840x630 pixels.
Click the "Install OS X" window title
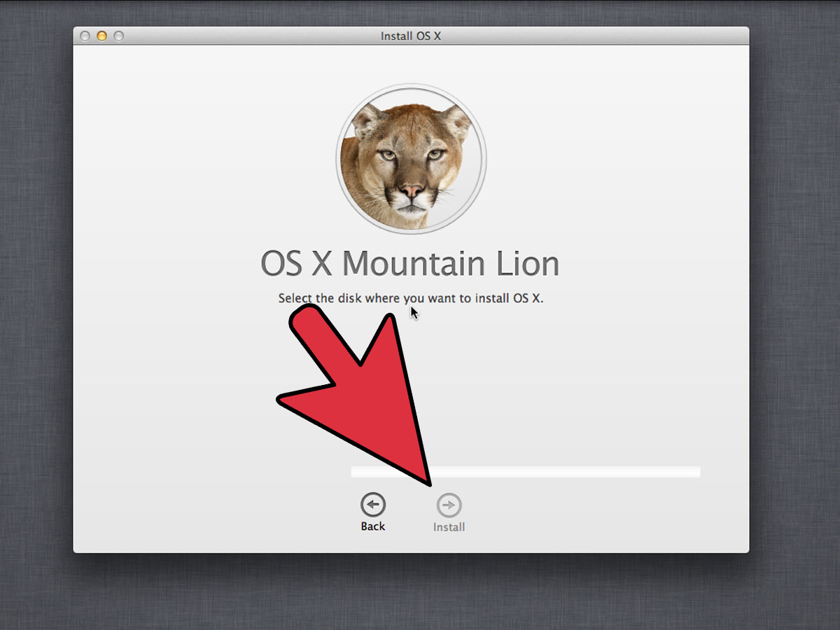coord(411,36)
